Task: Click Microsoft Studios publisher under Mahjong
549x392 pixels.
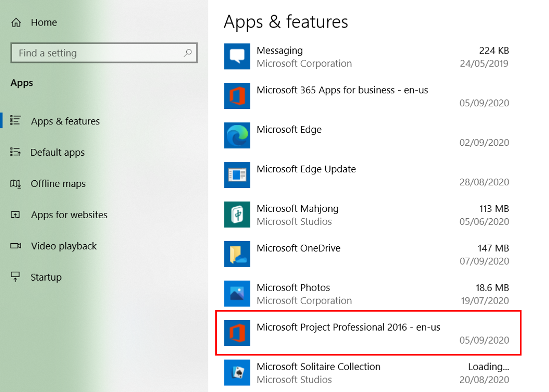Action: (x=294, y=222)
